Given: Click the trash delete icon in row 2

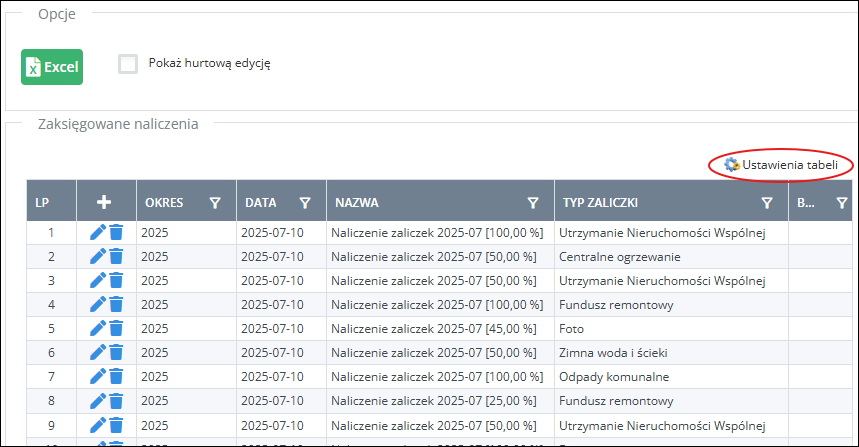Looking at the screenshot, I should click(x=116, y=257).
